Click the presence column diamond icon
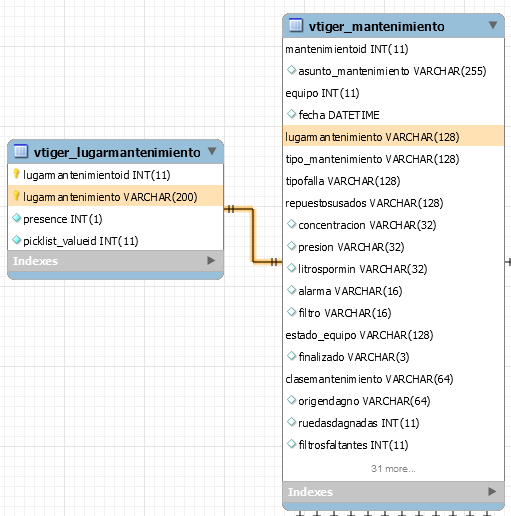The height and width of the screenshot is (516, 511). (16, 218)
